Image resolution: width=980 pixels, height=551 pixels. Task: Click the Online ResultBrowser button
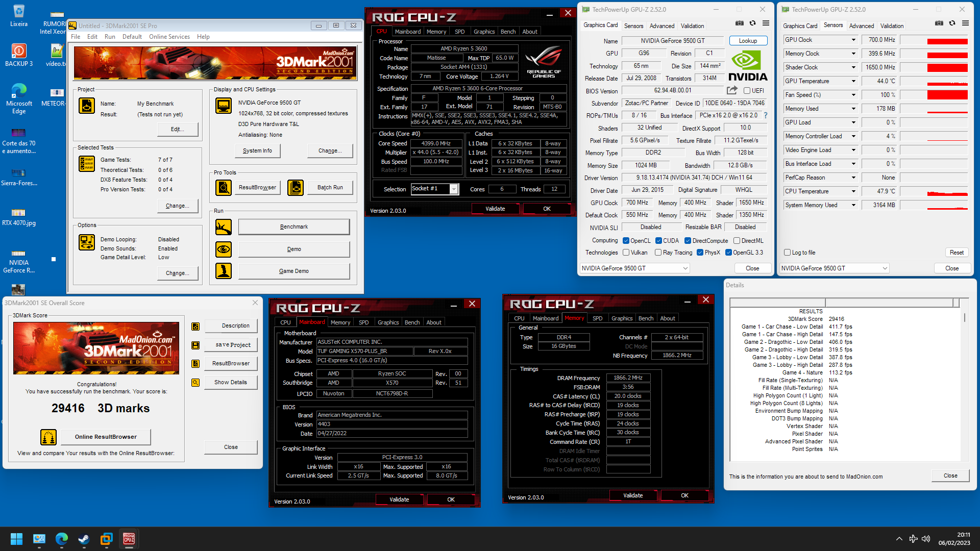pyautogui.click(x=106, y=437)
